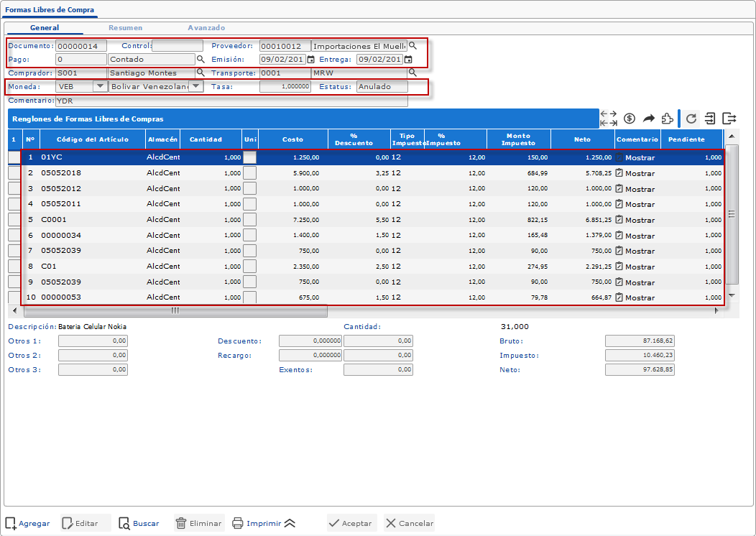The width and height of the screenshot is (756, 536).
Task: Click the curved forward arrow icon
Action: [648, 119]
